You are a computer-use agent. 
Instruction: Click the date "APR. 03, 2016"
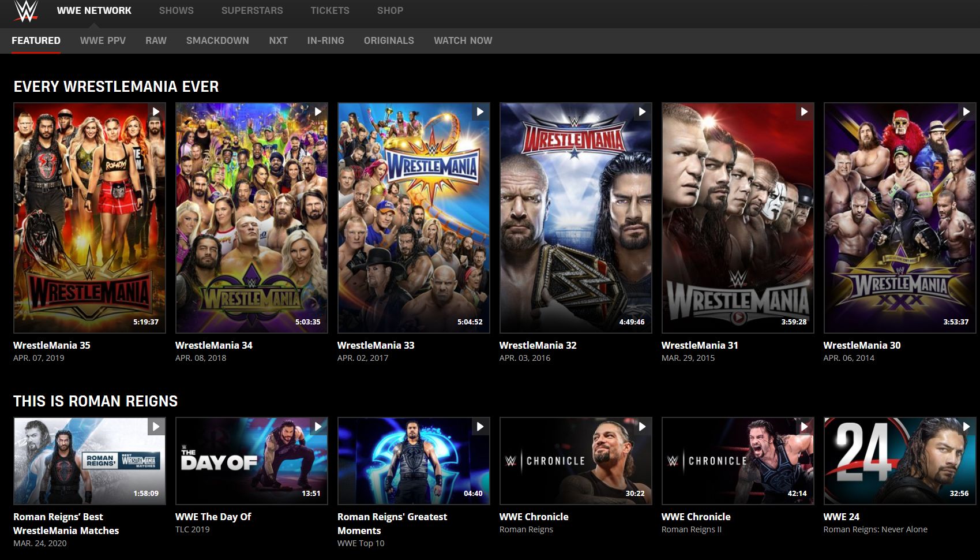pos(525,358)
